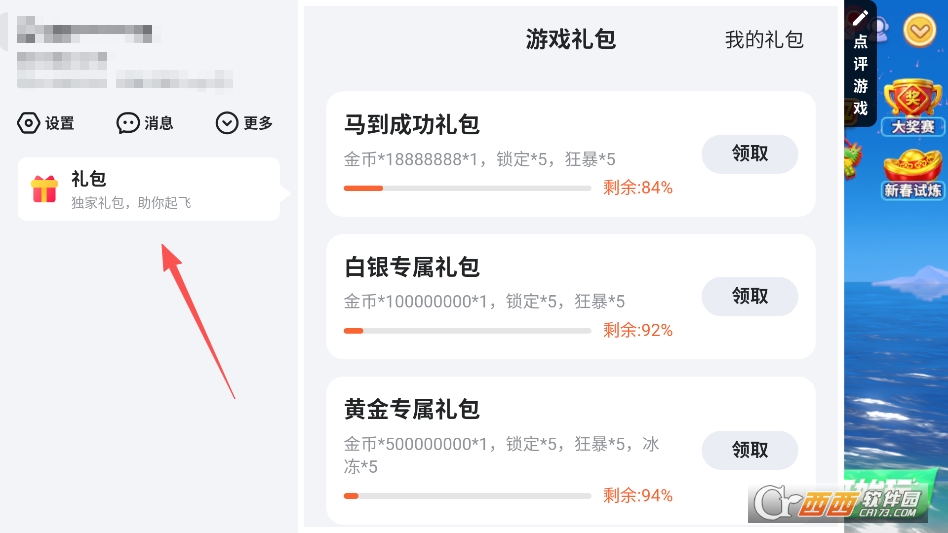Expand the 更多 more options chevron
Screen dimensions: 948x533
[x=228, y=123]
